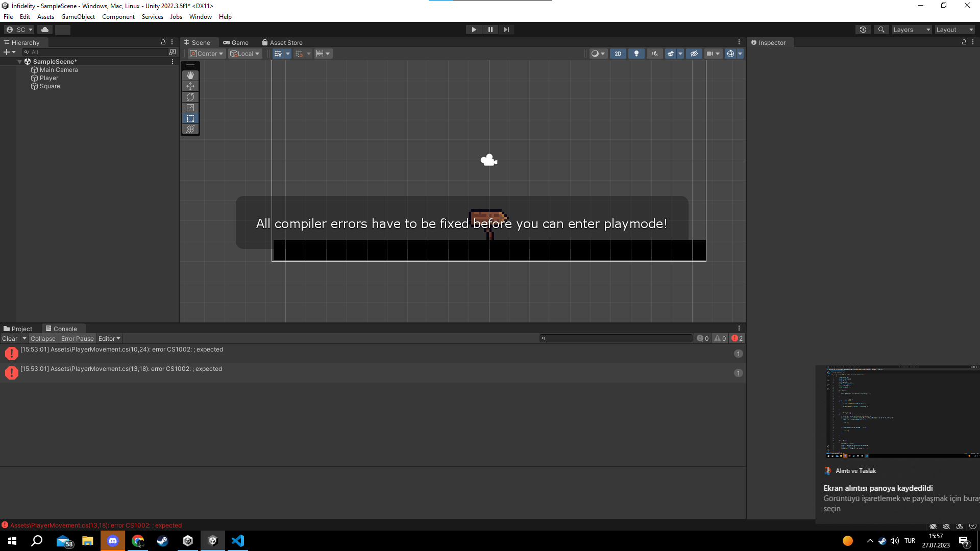Toggle scene lighting bulb button
Screen dimensions: 980x551
point(636,54)
